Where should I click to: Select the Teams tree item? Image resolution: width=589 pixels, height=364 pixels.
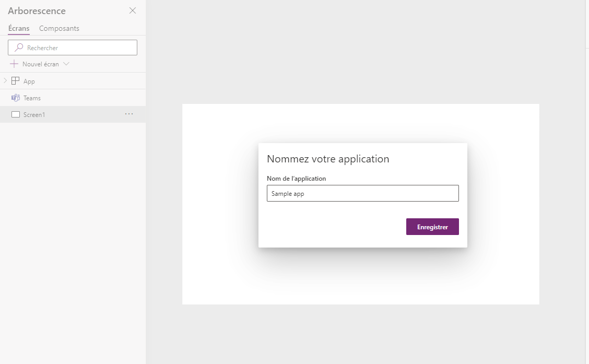coord(73,98)
